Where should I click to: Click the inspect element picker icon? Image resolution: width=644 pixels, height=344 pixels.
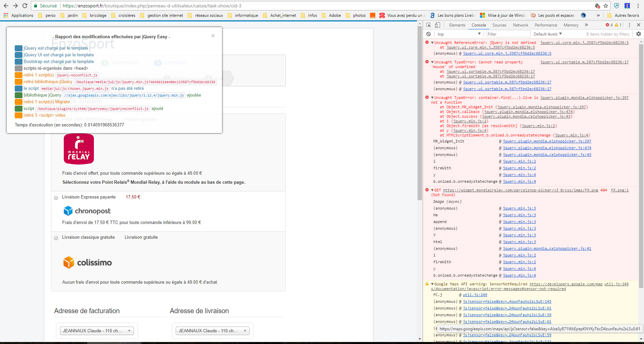click(x=428, y=25)
